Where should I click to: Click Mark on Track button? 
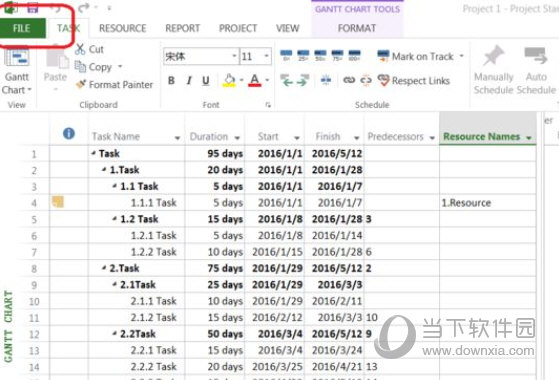415,56
